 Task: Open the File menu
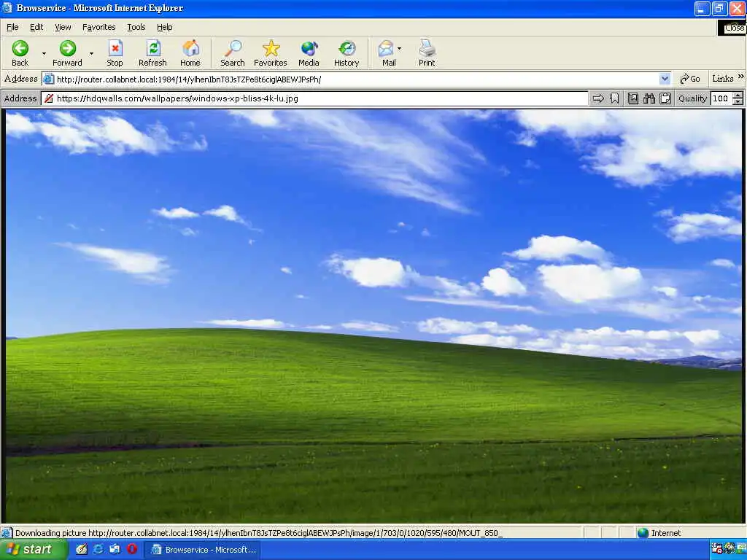[x=12, y=27]
